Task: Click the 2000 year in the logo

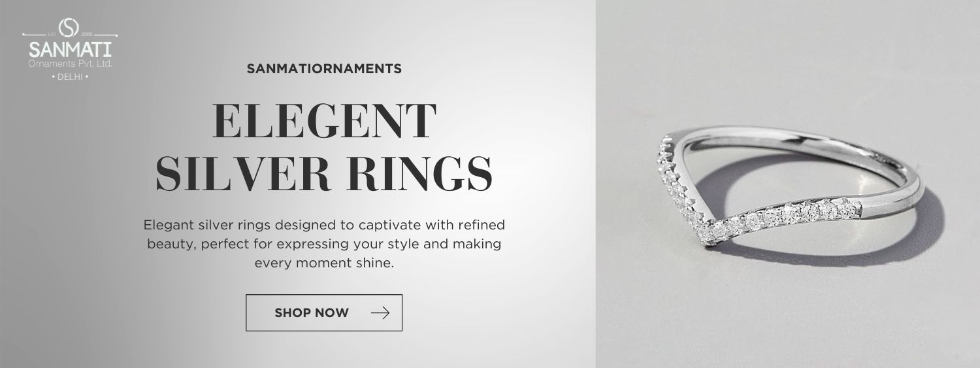Action: [88, 33]
